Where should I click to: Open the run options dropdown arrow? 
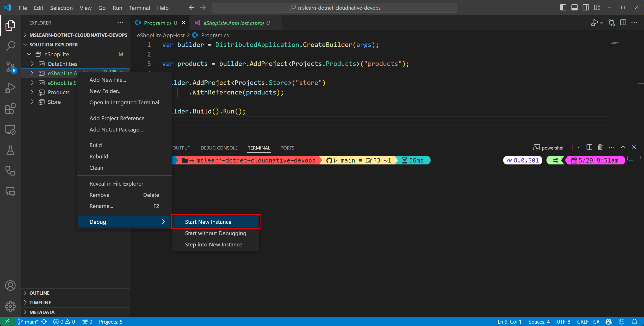[x=602, y=23]
